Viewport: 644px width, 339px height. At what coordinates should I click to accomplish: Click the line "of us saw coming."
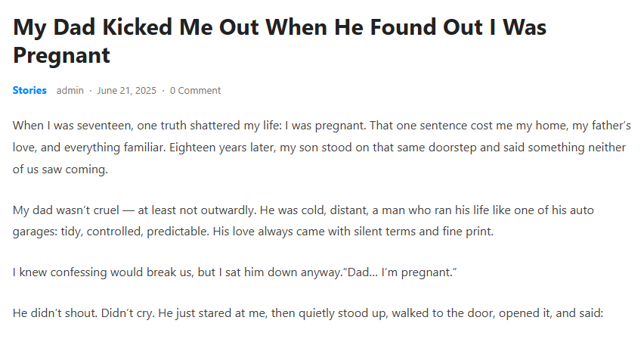(60, 169)
